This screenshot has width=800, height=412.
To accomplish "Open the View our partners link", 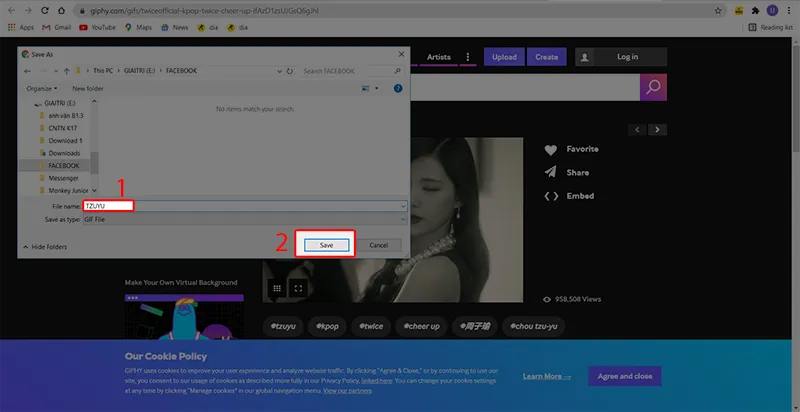I will (x=347, y=391).
